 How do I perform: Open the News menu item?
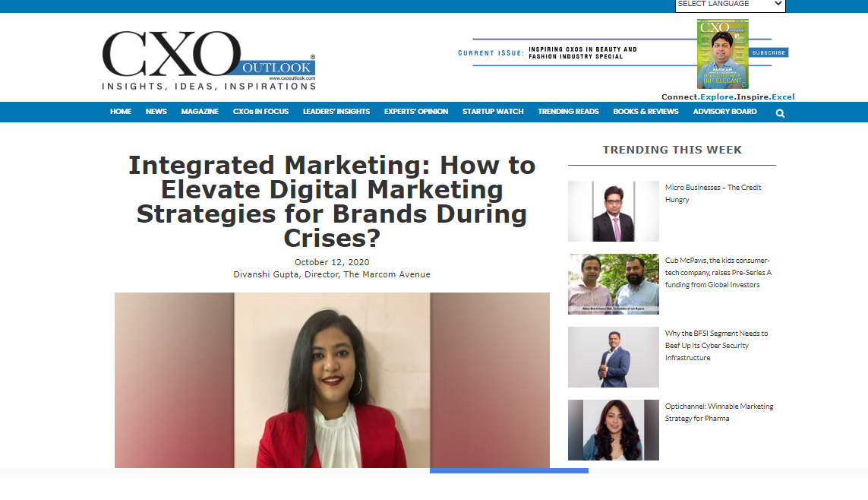156,112
